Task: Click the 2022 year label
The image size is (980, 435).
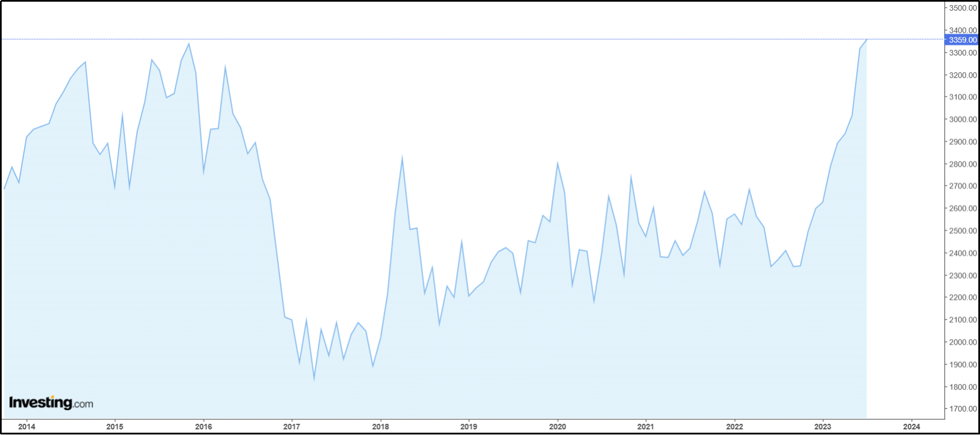Action: 734,427
